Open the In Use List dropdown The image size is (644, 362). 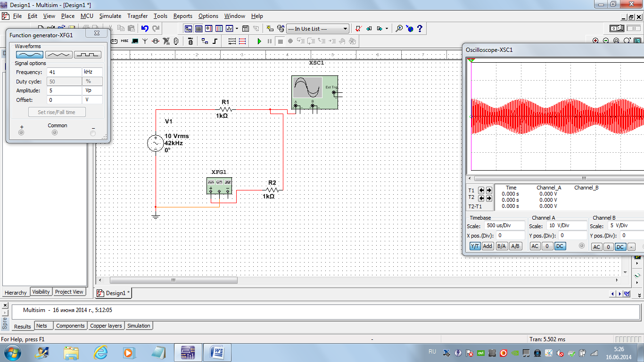click(318, 29)
